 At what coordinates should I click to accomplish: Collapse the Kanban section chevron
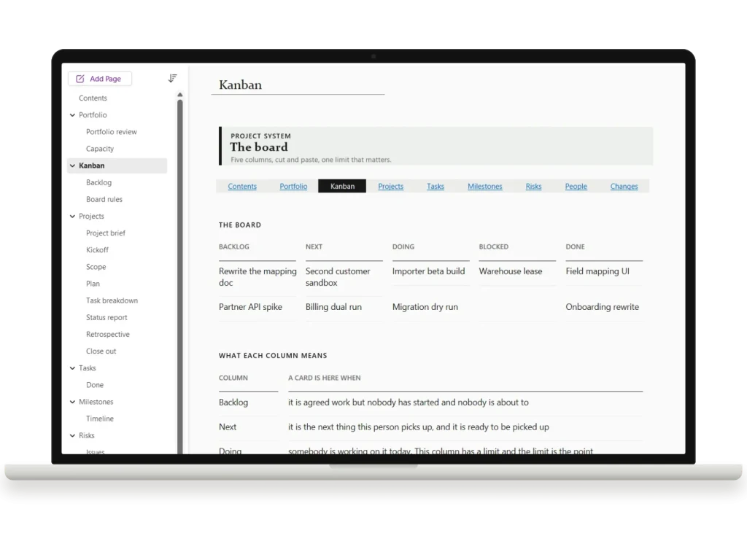point(72,166)
